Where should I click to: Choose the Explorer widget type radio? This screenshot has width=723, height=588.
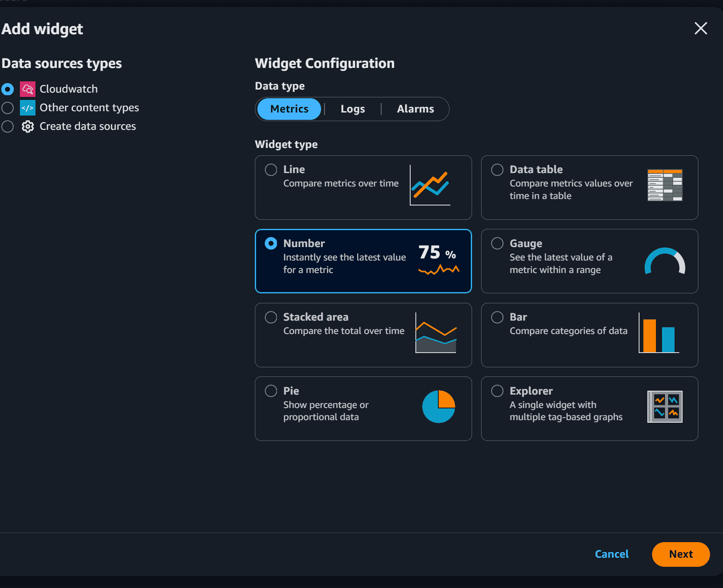point(497,391)
